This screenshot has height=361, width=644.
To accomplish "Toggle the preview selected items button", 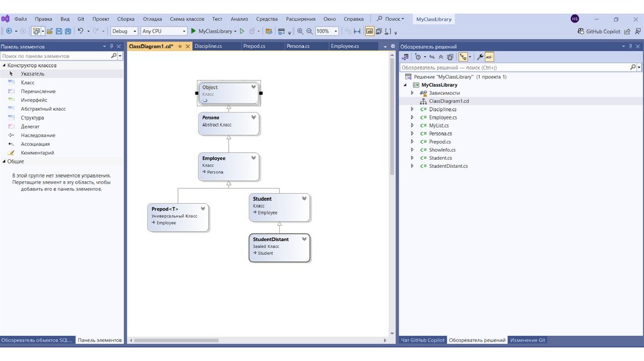I will coord(489,57).
